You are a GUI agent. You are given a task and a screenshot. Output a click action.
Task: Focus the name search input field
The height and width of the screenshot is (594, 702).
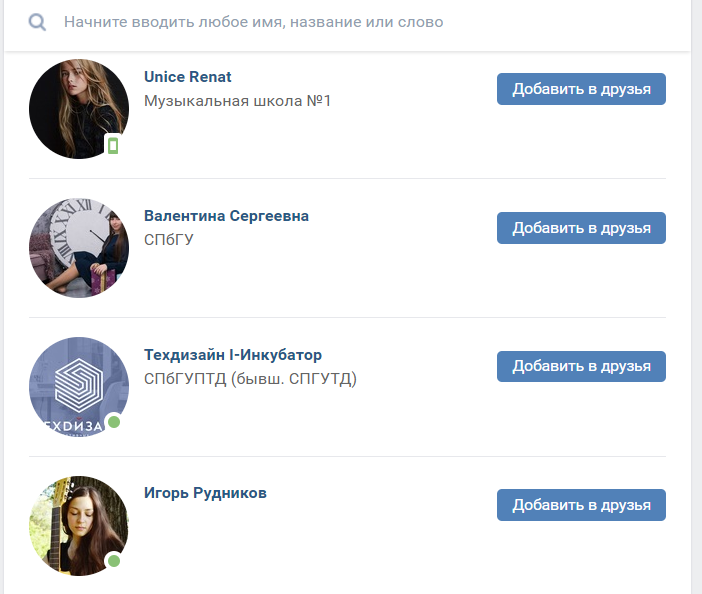coord(349,22)
